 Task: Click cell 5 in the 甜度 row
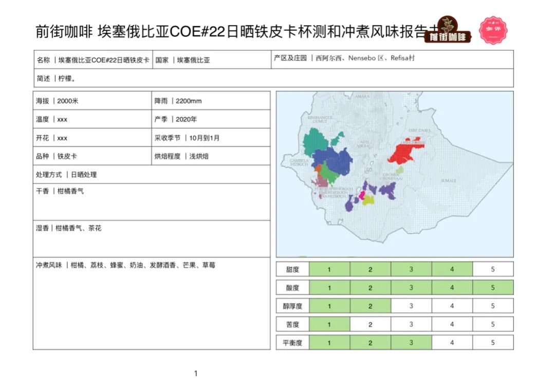pyautogui.click(x=493, y=269)
